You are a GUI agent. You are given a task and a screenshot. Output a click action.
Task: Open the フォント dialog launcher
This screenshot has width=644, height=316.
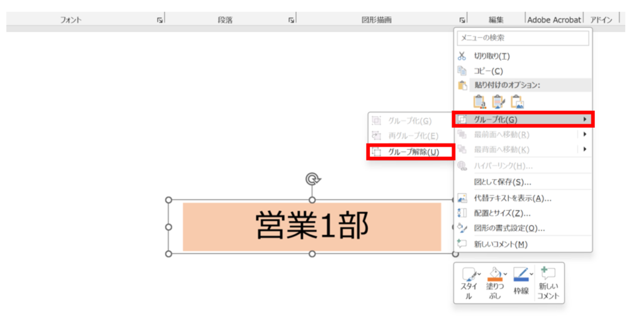pos(160,20)
